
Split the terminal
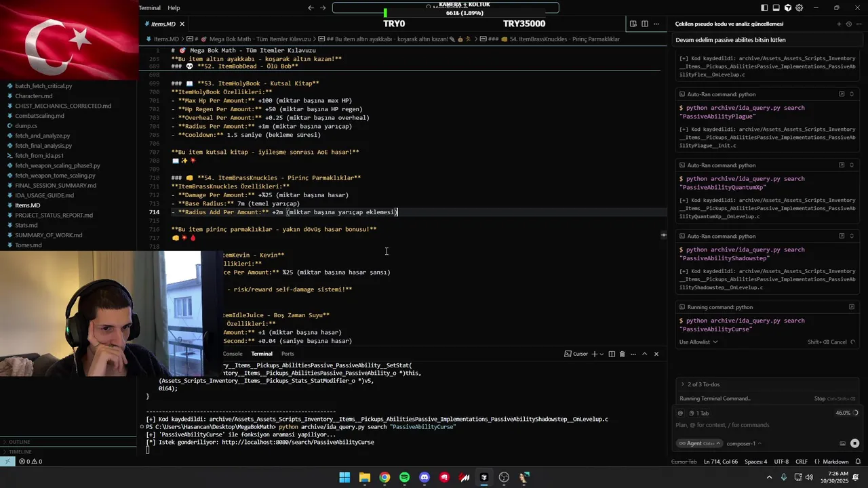[x=612, y=354]
